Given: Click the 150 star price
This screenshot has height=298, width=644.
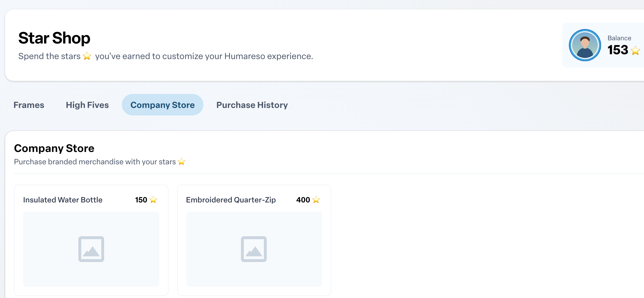Looking at the screenshot, I should (x=141, y=200).
